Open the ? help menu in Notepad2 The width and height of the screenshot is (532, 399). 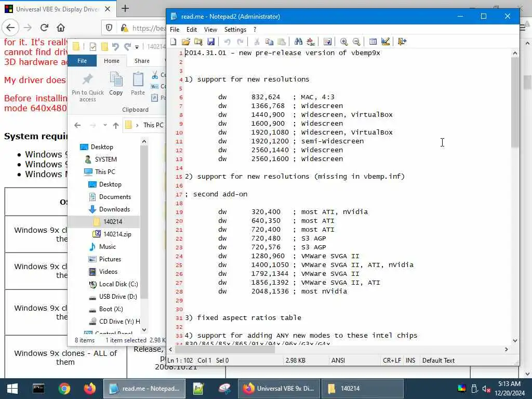255,30
